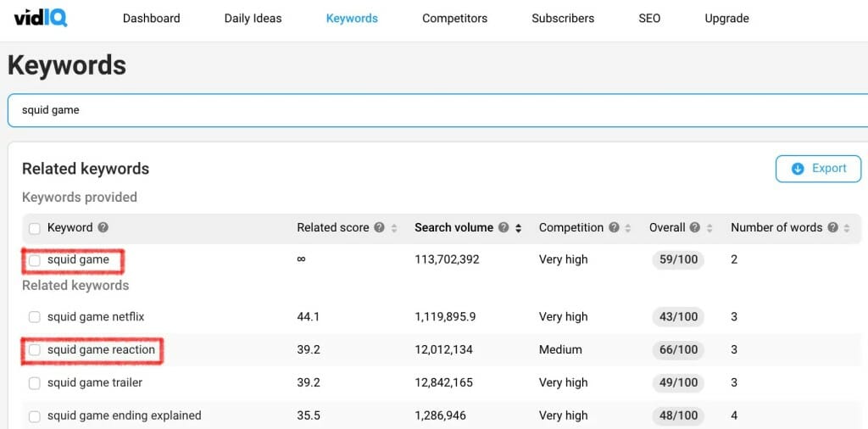Screen dimensions: 868x429
Task: Toggle the select-all Keyword header checkbox
Action: coord(35,228)
